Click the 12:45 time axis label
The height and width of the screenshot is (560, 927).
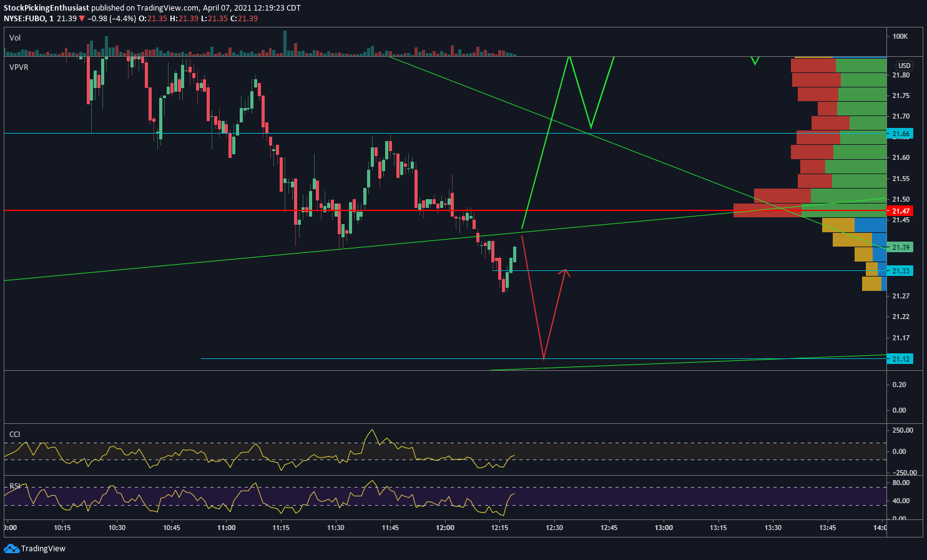(x=609, y=528)
